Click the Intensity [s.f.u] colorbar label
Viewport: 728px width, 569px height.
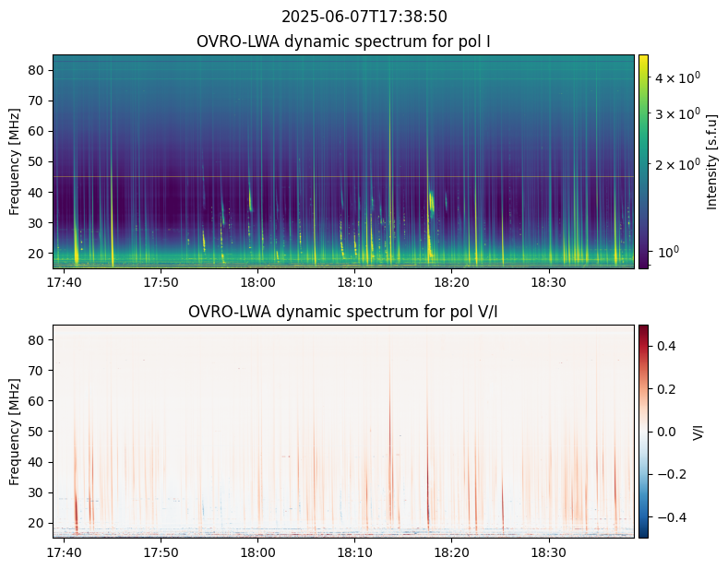[711, 161]
